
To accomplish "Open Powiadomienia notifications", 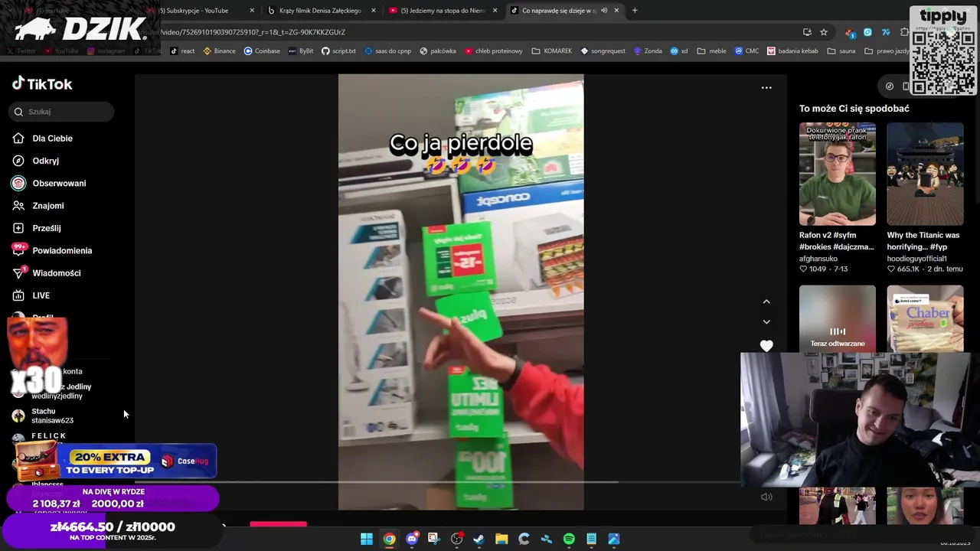I will (52, 250).
